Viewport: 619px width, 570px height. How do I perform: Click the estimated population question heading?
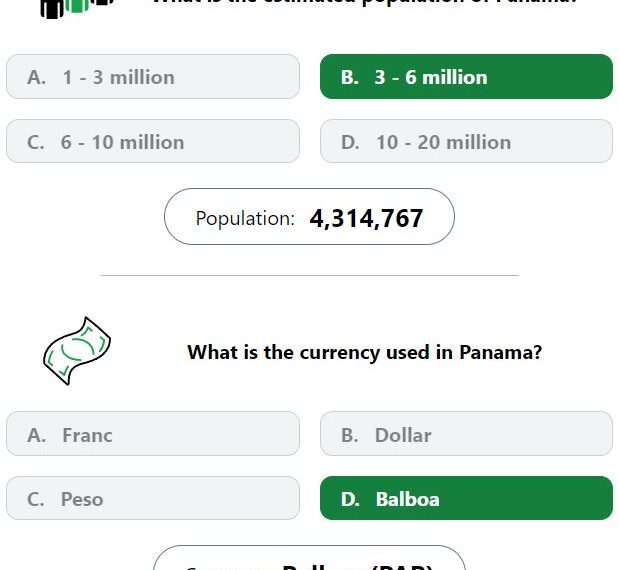(364, 2)
